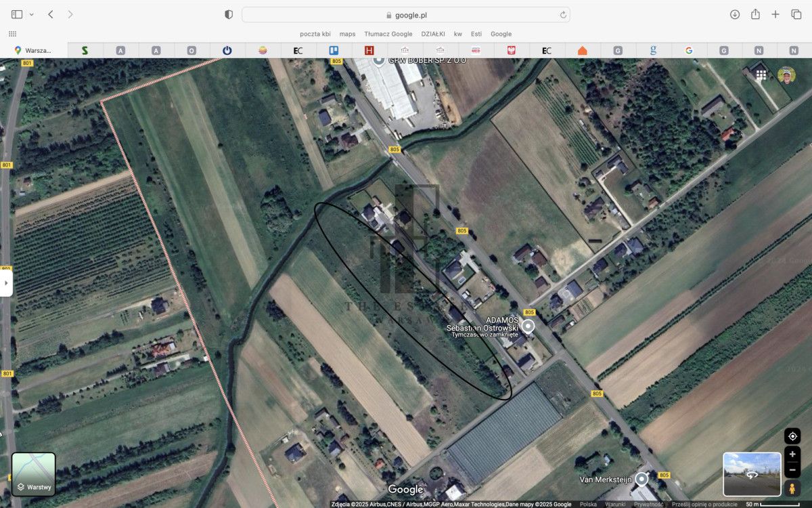This screenshot has height=508, width=812.
Task: Toggle the Warstwy map layer view
Action: pos(34,474)
